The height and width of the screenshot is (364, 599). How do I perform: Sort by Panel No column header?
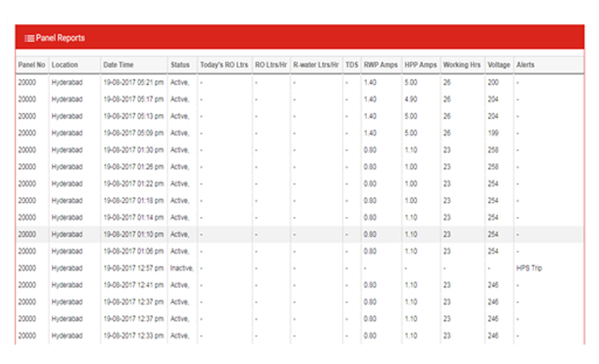[31, 65]
